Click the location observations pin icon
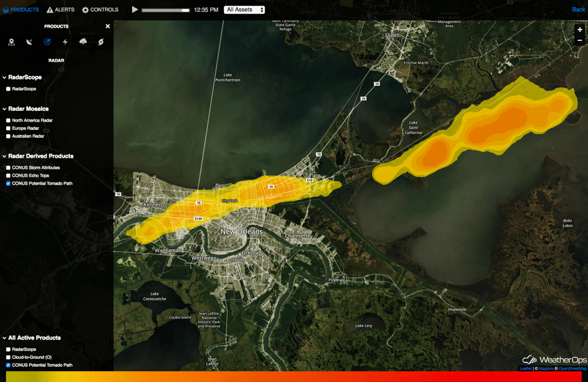The width and height of the screenshot is (588, 382). (x=11, y=42)
